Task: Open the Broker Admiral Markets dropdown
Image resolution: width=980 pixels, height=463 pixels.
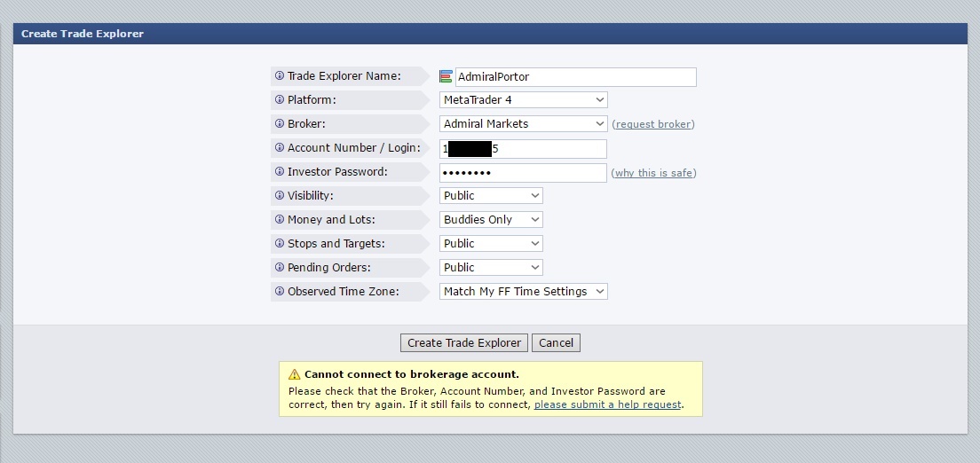Action: click(523, 123)
